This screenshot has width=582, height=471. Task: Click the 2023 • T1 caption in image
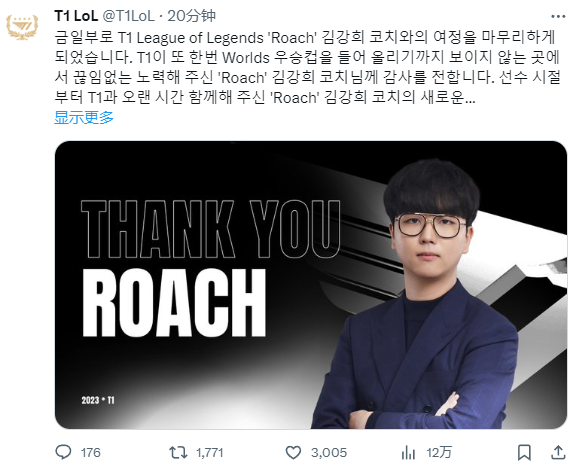[98, 400]
